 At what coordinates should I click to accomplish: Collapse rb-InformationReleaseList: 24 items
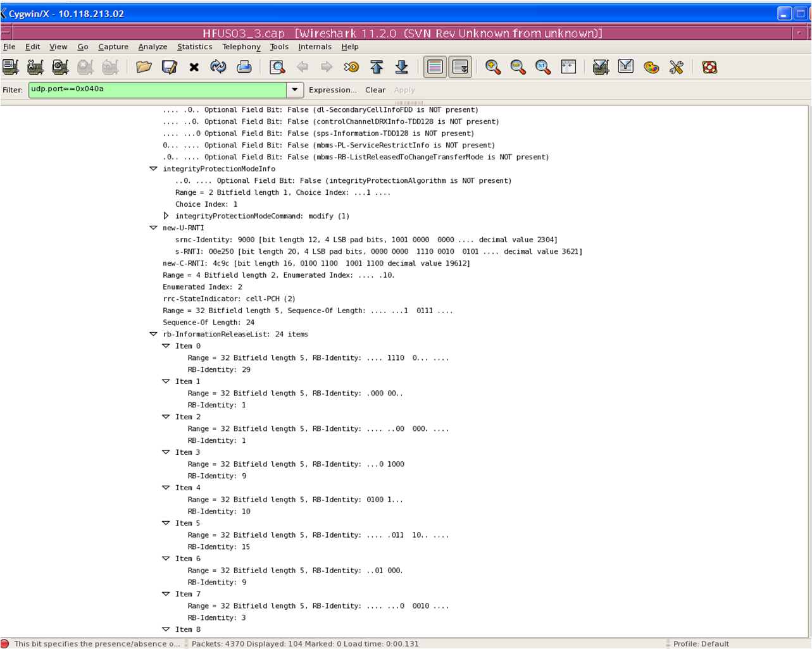tap(153, 334)
